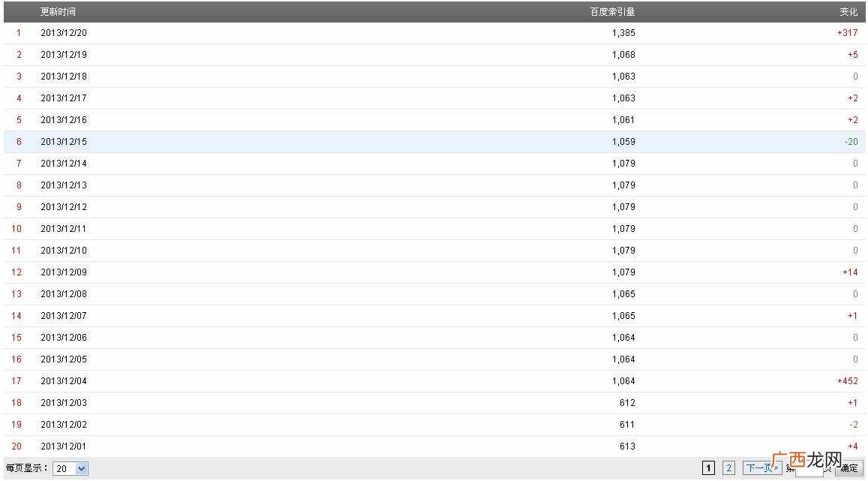This screenshot has width=868, height=481.
Task: Click the +317 change value
Action: pos(848,33)
